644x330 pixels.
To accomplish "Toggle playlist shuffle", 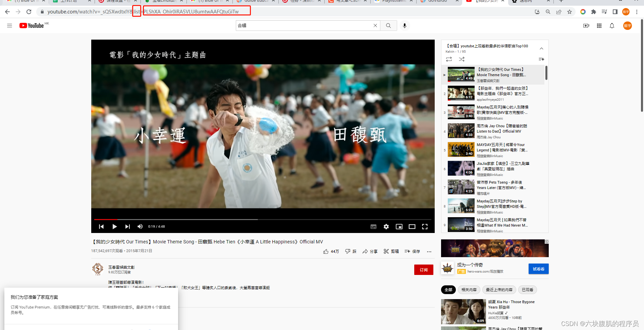I will click(462, 59).
